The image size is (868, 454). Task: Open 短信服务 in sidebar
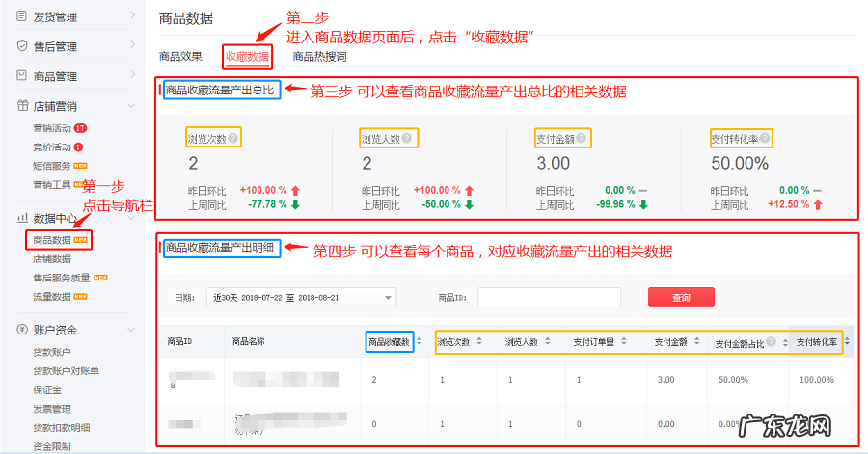point(52,166)
